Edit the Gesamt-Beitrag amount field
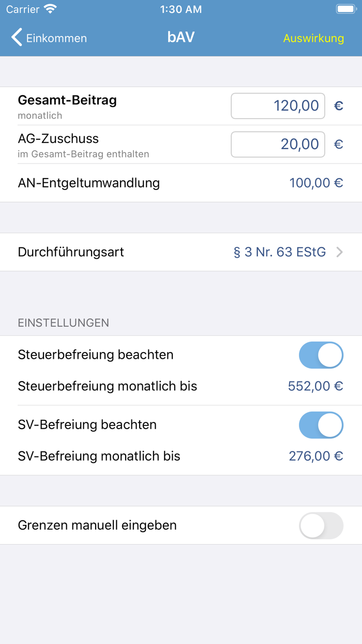 click(x=278, y=105)
